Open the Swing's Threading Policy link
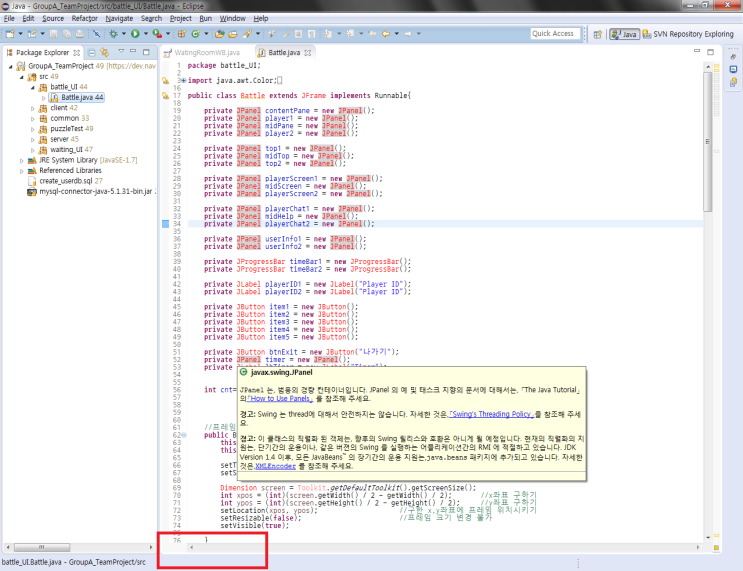743x571 pixels. (491, 414)
